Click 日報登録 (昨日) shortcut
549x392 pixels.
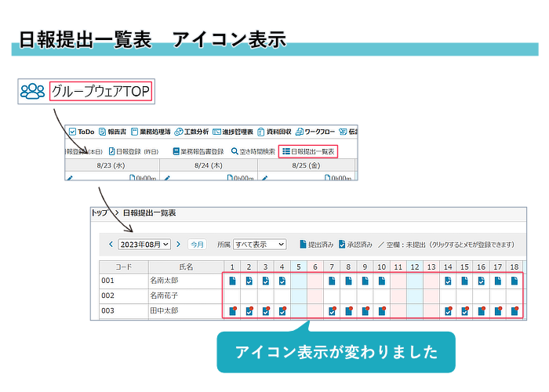(133, 151)
